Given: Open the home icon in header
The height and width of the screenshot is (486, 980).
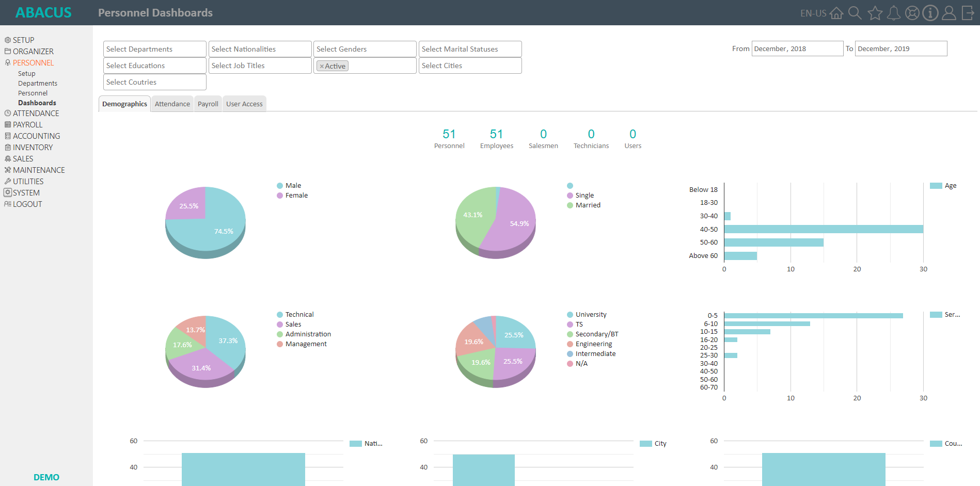Looking at the screenshot, I should coord(836,13).
